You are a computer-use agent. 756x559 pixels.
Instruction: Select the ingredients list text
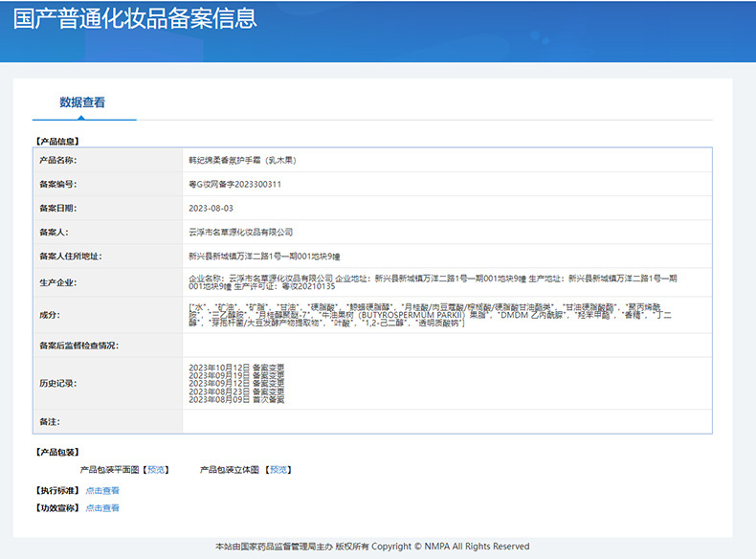point(430,315)
